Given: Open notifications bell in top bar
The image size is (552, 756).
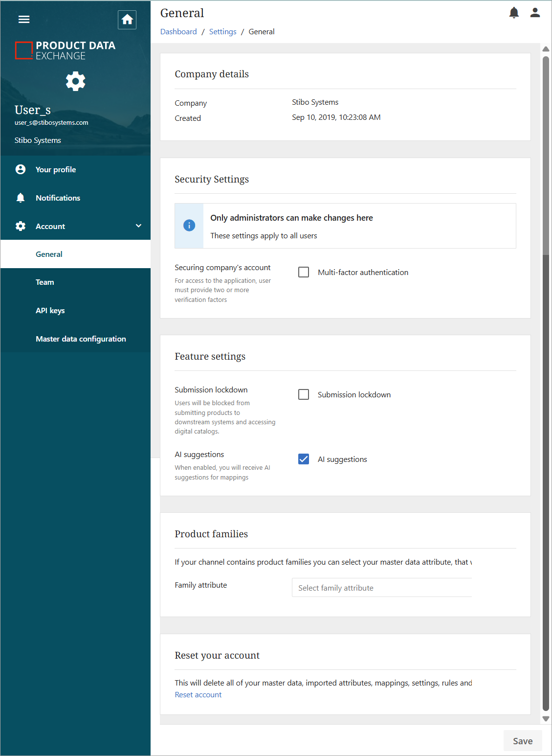Looking at the screenshot, I should coord(514,13).
